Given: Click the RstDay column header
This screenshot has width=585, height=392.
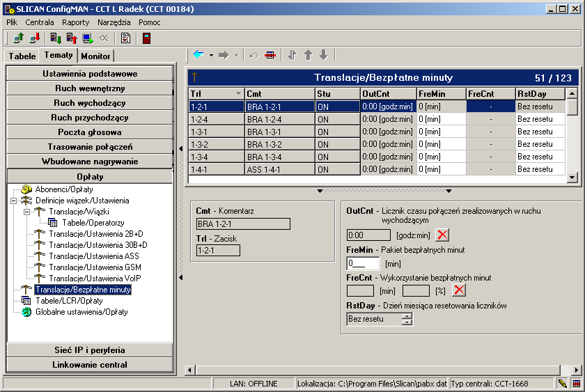Looking at the screenshot, I should pyautogui.click(x=540, y=93).
